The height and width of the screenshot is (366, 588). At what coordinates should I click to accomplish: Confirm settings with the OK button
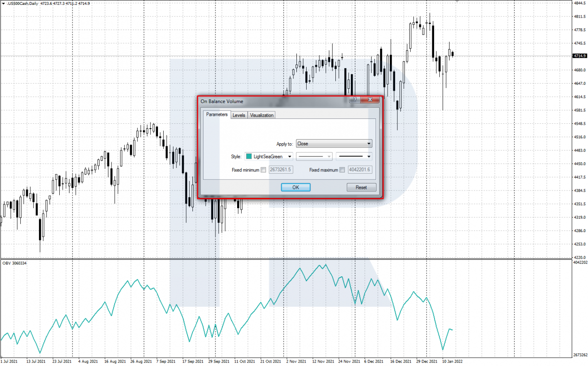pyautogui.click(x=296, y=187)
